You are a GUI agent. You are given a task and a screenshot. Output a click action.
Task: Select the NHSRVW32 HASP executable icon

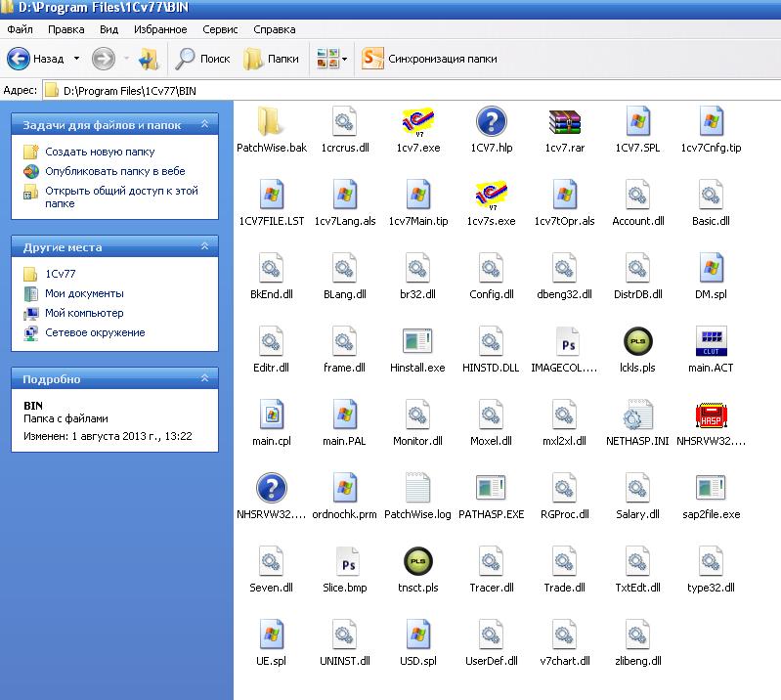pyautogui.click(x=710, y=416)
